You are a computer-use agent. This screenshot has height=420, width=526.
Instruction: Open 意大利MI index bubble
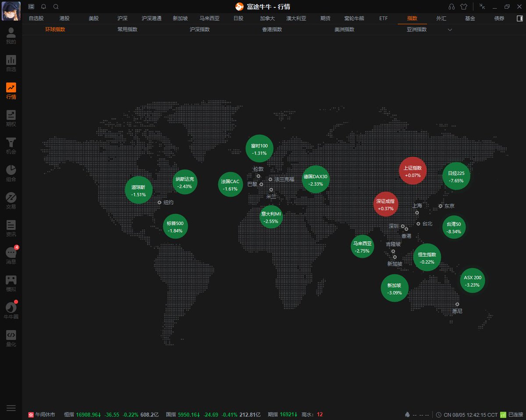click(271, 217)
